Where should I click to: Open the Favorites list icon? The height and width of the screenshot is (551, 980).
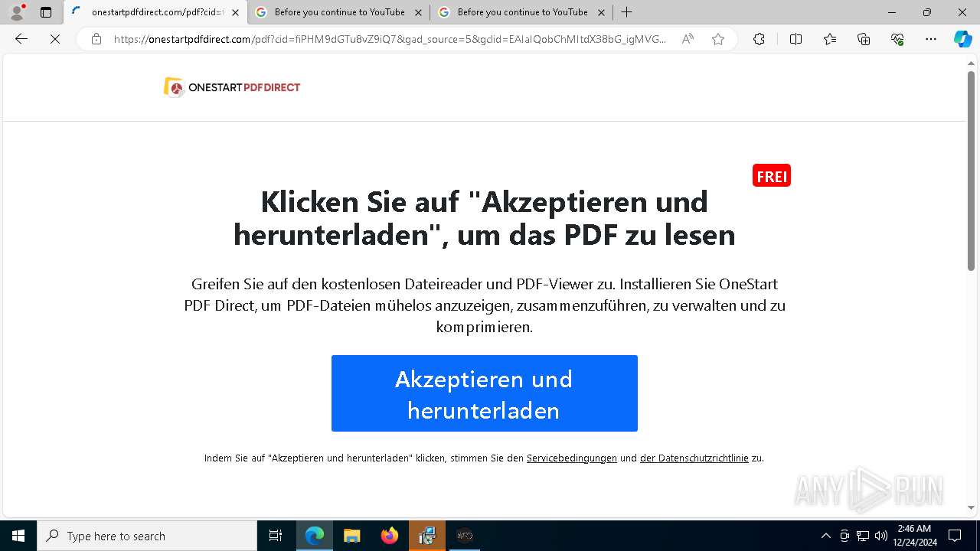(830, 39)
